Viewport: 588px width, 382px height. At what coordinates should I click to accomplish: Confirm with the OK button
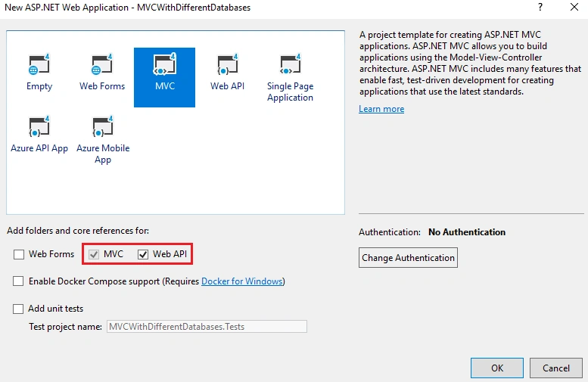497,368
